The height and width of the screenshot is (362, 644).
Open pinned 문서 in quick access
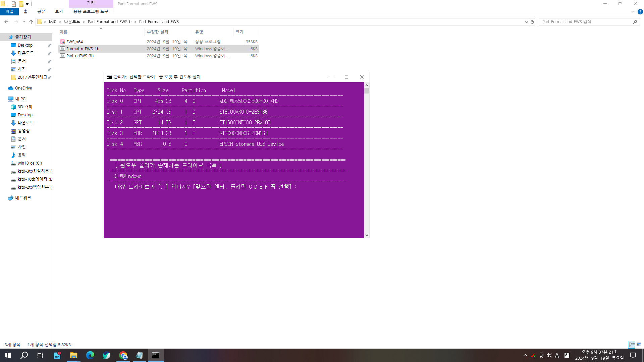coord(22,61)
